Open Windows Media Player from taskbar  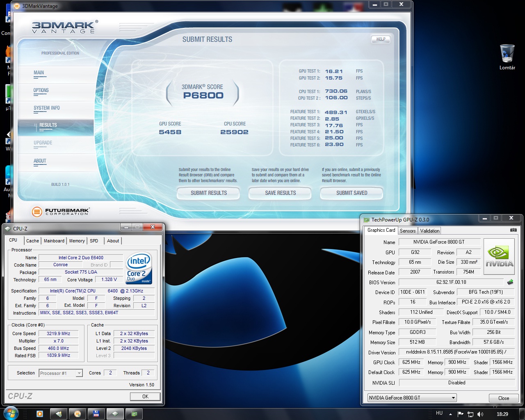pyautogui.click(x=40, y=414)
